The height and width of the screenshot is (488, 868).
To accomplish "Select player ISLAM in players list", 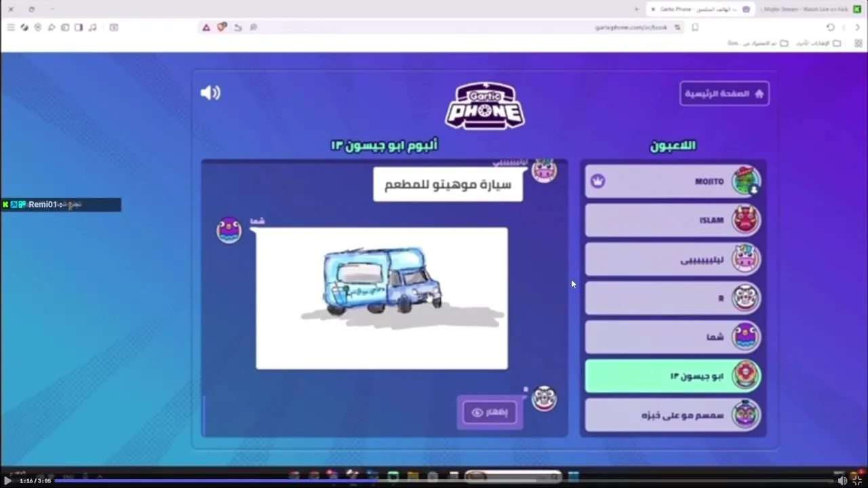I will tap(673, 220).
